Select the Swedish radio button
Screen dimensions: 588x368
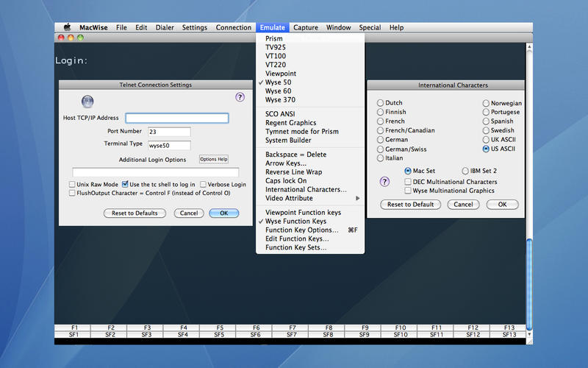coord(486,131)
